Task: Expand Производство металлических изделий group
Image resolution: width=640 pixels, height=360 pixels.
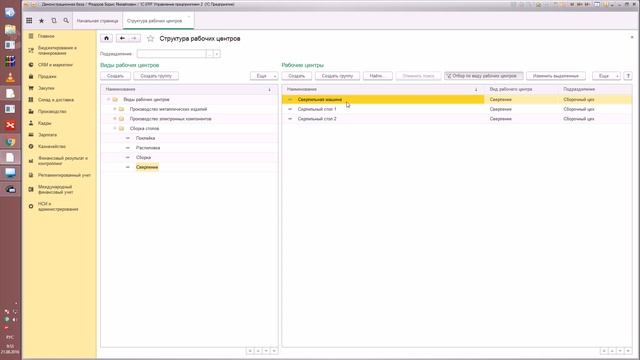Action: [x=115, y=109]
